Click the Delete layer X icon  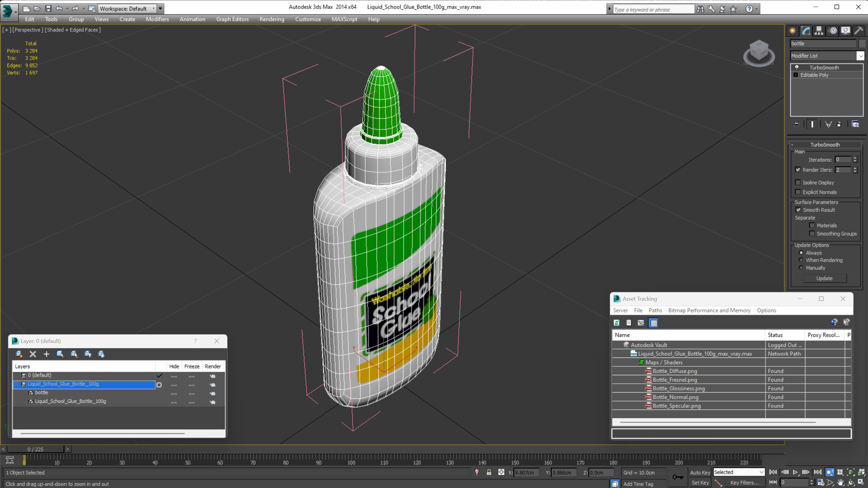click(33, 354)
